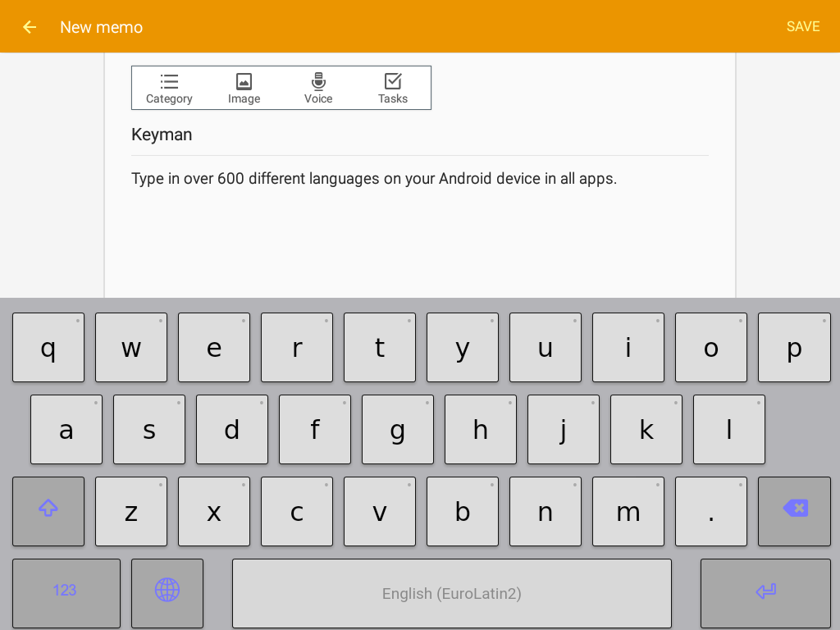Add Tasks checklist to memo
This screenshot has height=630, width=840.
pyautogui.click(x=393, y=89)
